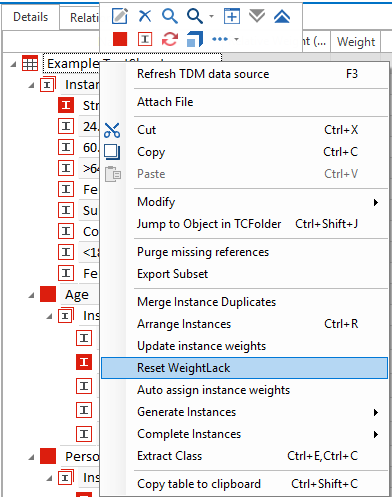Click the blue X delete icon
The width and height of the screenshot is (392, 497).
point(145,16)
